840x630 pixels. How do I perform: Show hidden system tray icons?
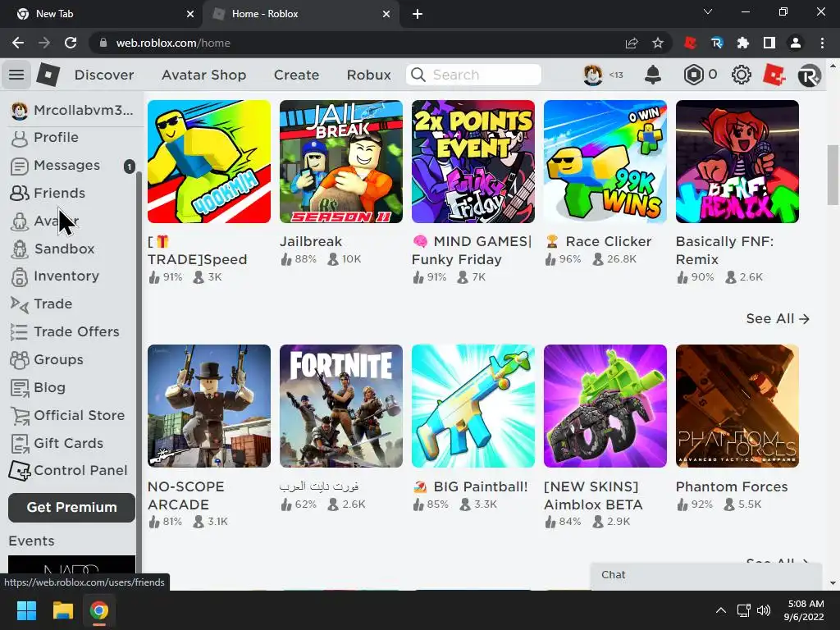click(x=721, y=610)
